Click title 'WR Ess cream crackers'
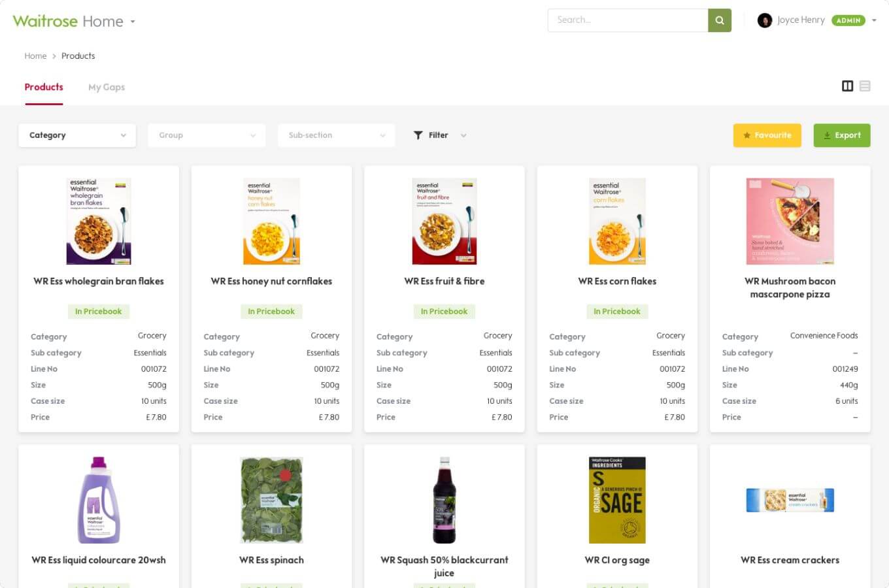 790,560
